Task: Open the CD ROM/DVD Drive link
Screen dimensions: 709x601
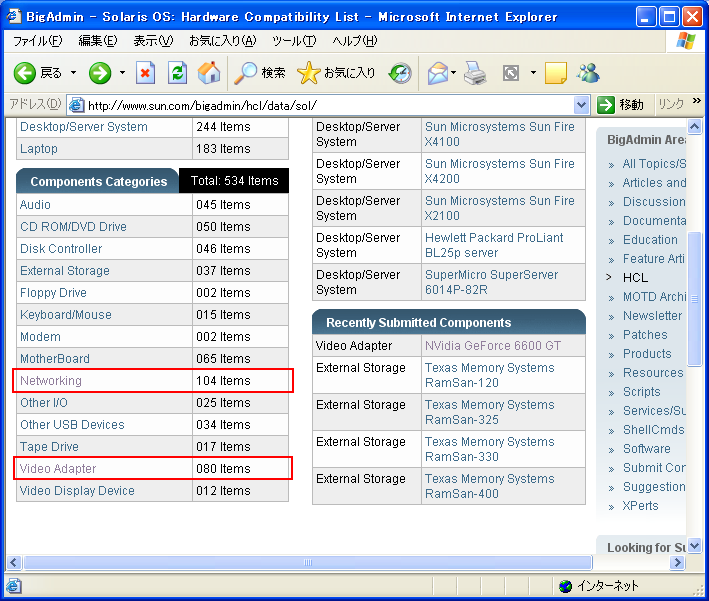Action: 73,227
